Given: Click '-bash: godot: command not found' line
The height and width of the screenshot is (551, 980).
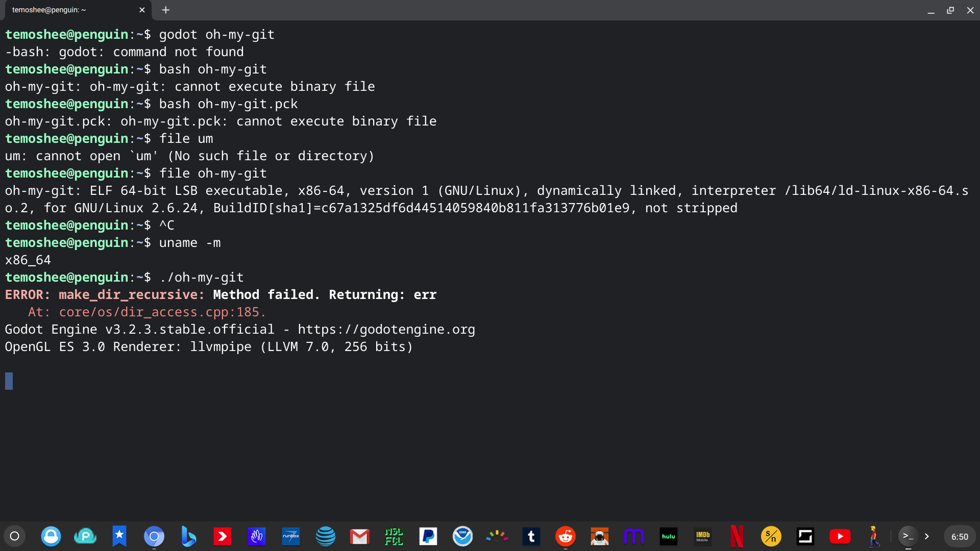Looking at the screenshot, I should (125, 52).
